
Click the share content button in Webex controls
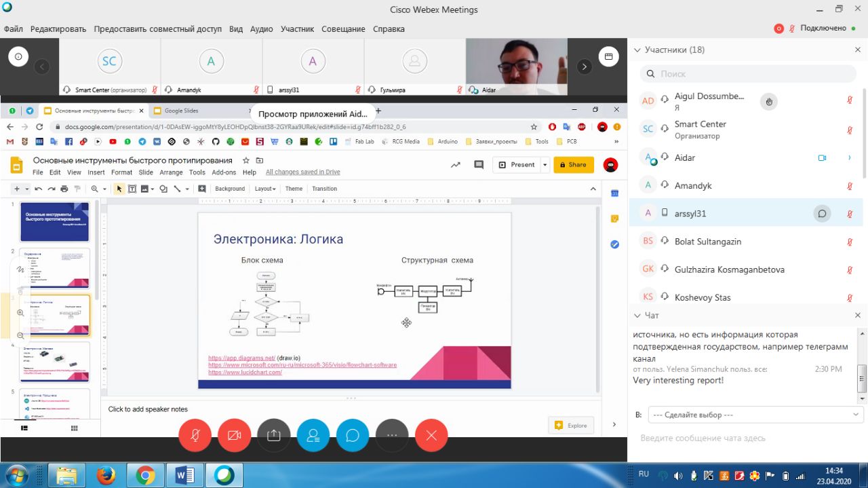[274, 436]
